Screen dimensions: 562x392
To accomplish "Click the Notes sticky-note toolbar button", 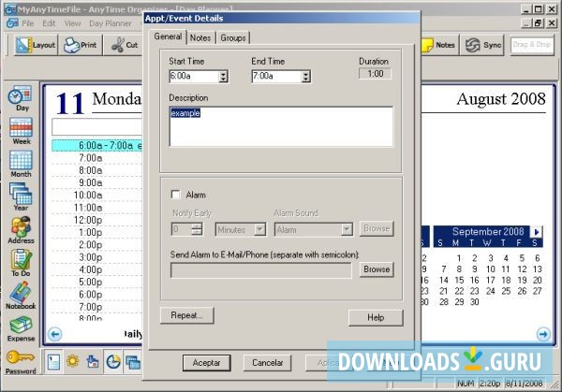I will click(x=438, y=45).
